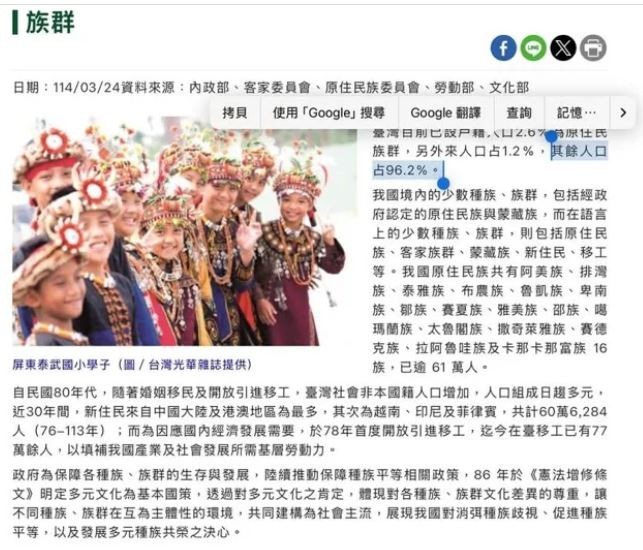643x550 pixels.
Task: Expand more options with right chevron arrow
Action: [623, 113]
